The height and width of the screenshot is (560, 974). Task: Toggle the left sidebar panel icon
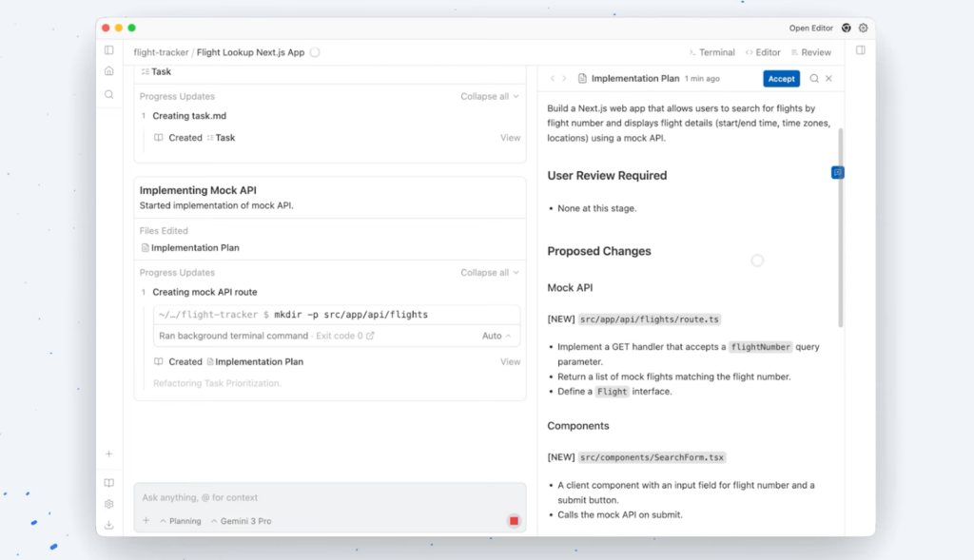point(109,50)
